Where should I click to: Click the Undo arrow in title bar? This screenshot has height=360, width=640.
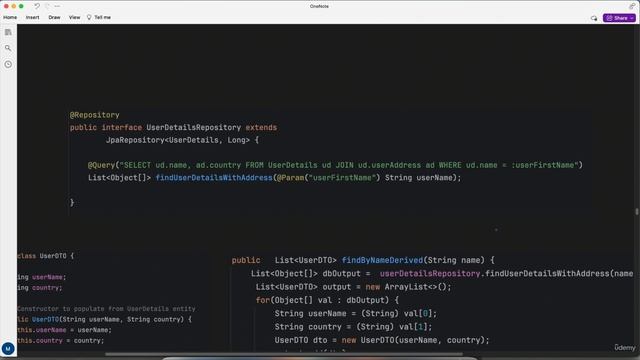click(37, 6)
